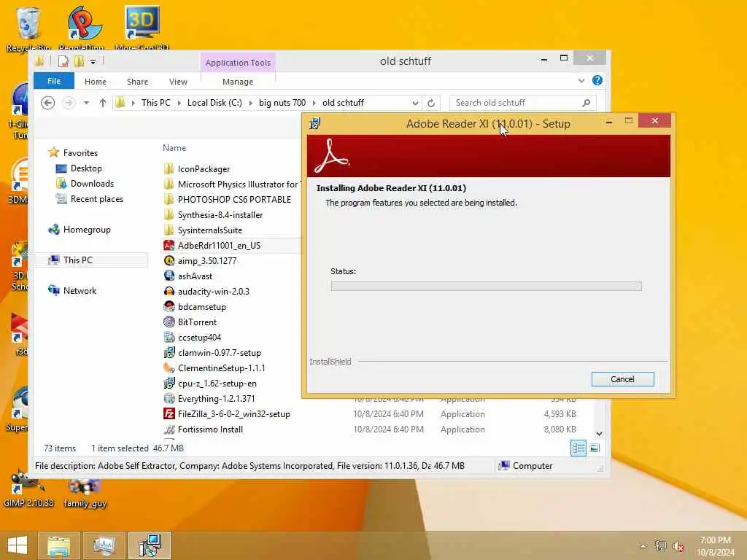Open the network tray icon
This screenshot has height=560, width=747.
pos(660,546)
